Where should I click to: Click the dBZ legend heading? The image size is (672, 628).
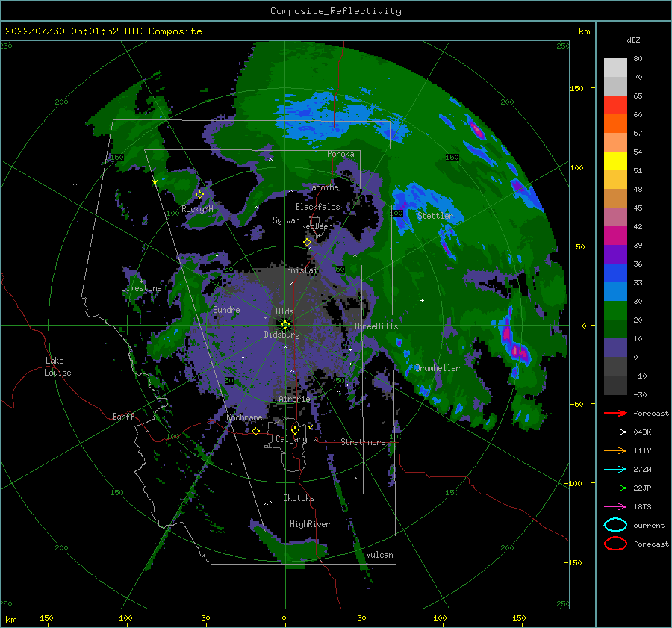[x=633, y=40]
